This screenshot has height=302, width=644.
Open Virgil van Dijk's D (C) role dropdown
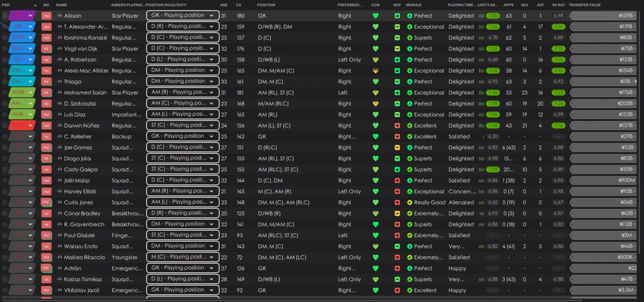click(183, 49)
